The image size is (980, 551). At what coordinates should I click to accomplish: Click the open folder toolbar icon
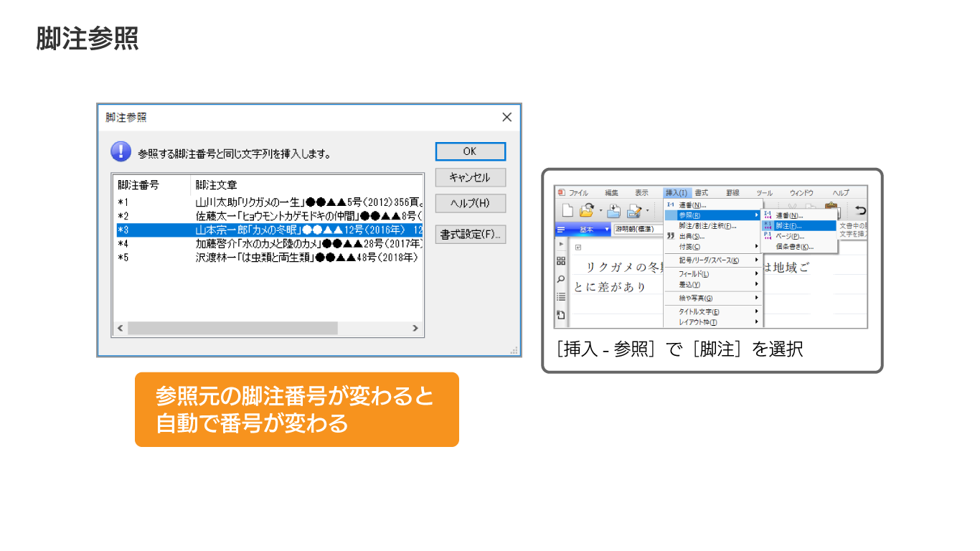(x=587, y=210)
